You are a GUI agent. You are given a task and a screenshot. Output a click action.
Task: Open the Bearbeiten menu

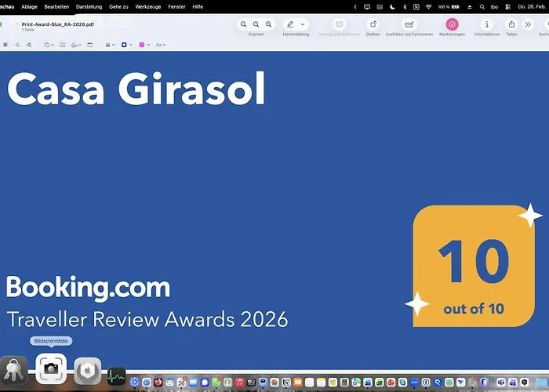tap(56, 6)
